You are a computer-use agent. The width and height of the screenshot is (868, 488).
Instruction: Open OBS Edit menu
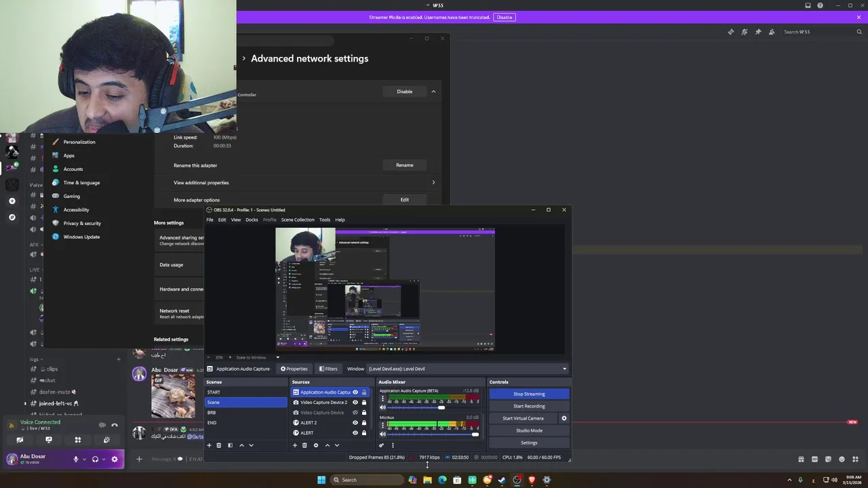coord(222,220)
